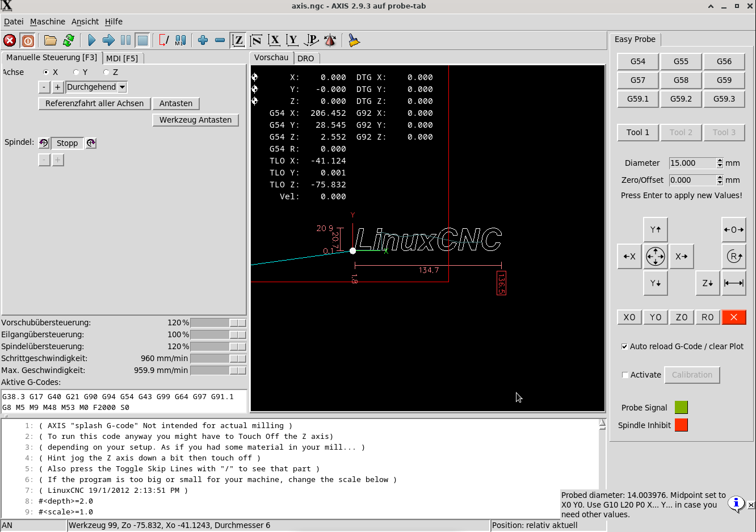
Task: Click the Antasten button
Action: pyautogui.click(x=176, y=103)
